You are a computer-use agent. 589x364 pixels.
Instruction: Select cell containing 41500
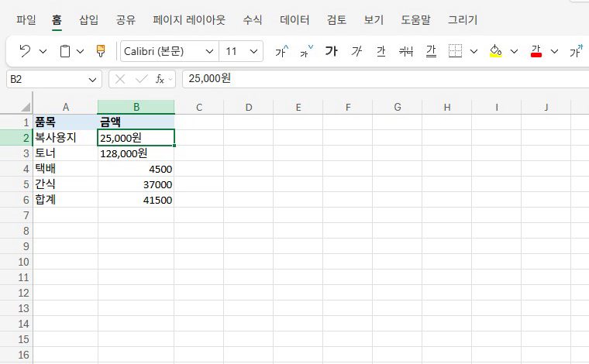[x=136, y=200]
